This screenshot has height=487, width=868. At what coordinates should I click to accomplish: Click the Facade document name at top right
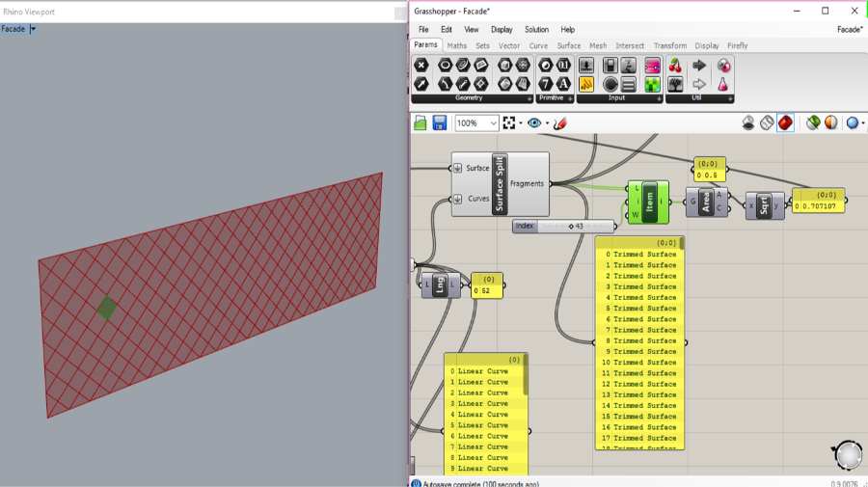[x=850, y=29]
